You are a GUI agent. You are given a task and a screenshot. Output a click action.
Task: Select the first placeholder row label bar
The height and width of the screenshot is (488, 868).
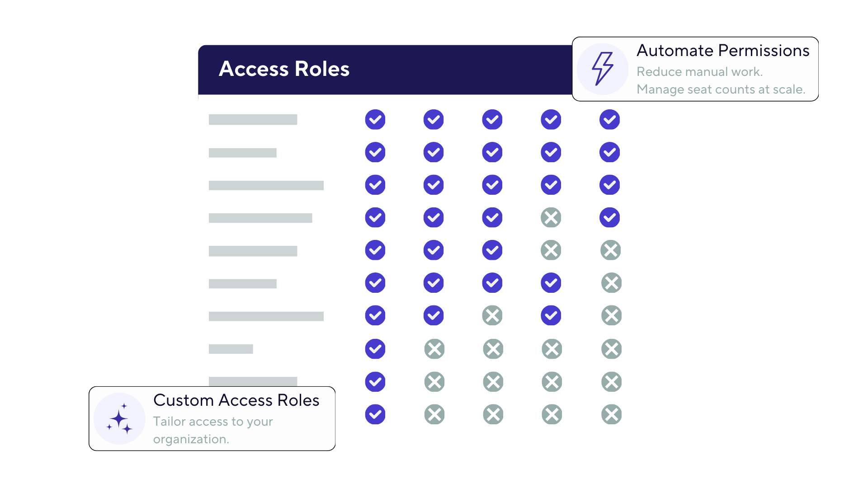click(x=253, y=120)
